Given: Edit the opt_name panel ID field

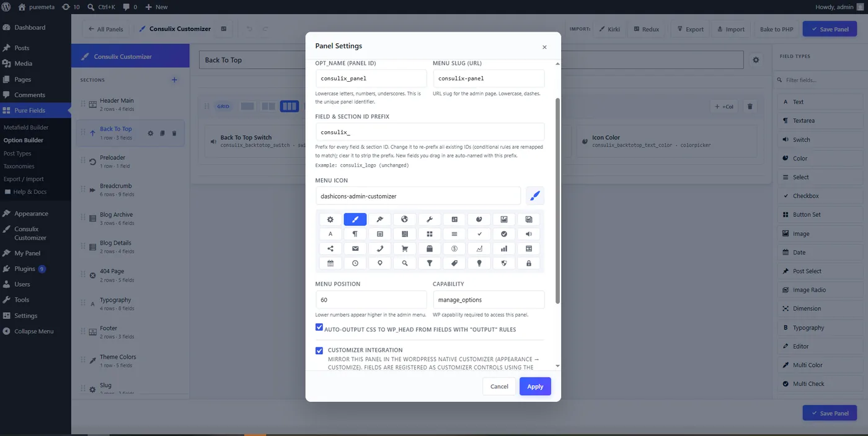Looking at the screenshot, I should coord(371,79).
